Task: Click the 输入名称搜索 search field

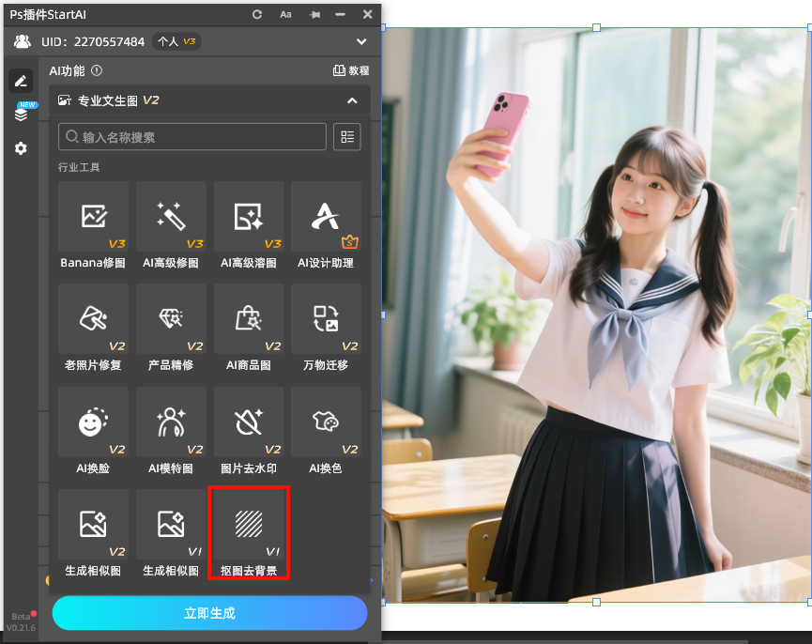Action: [192, 137]
